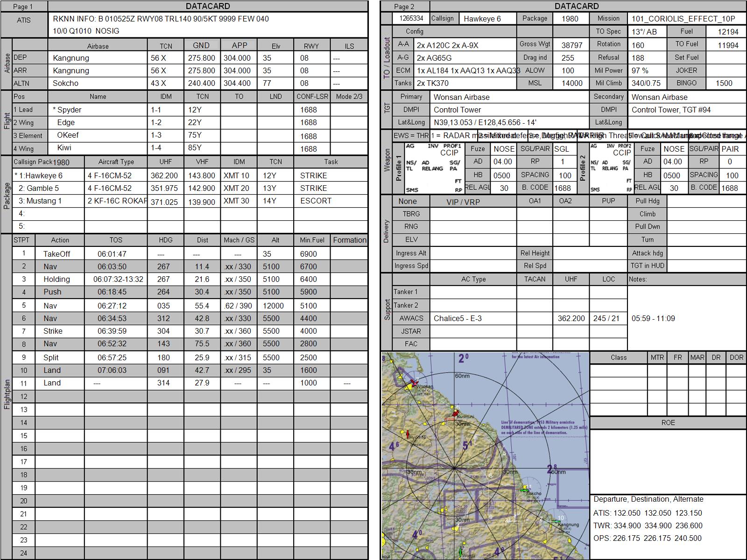Click the Holding steerpoint TOS time
Screen dimensions: 747x560
[118, 279]
